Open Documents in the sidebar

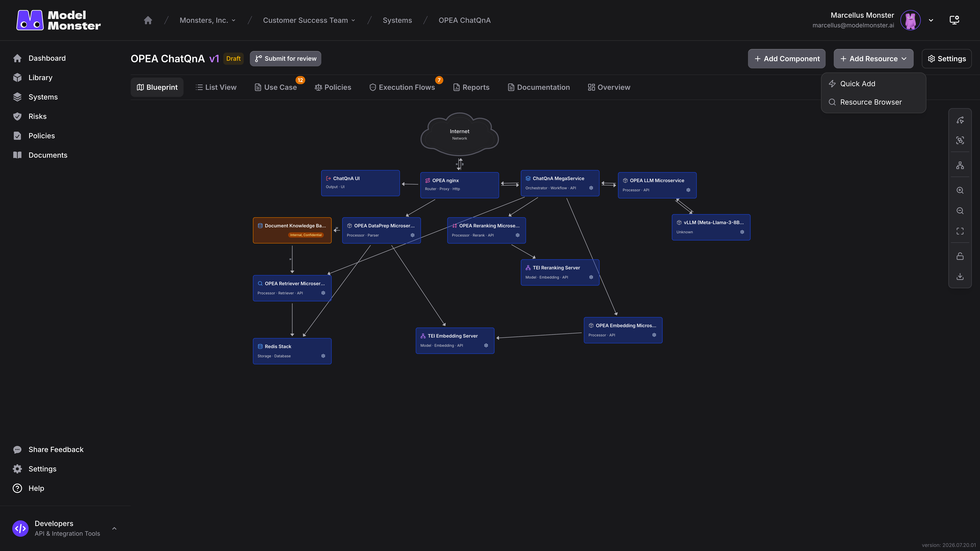(x=48, y=155)
